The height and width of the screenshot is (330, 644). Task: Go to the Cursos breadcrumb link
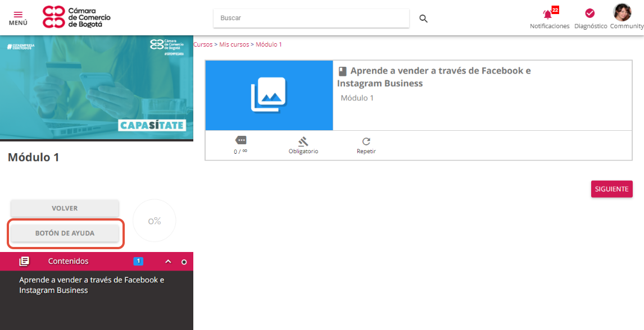(x=203, y=44)
